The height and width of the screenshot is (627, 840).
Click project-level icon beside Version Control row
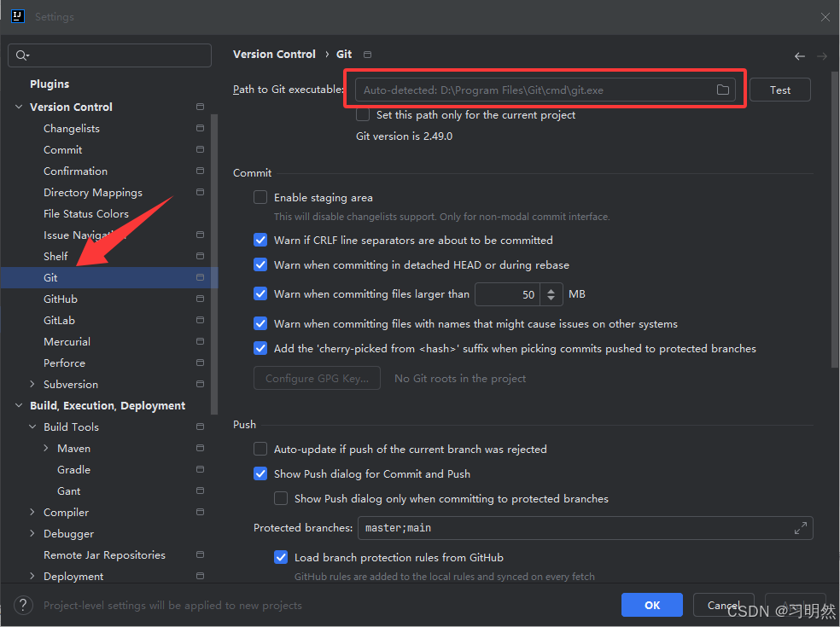point(201,107)
